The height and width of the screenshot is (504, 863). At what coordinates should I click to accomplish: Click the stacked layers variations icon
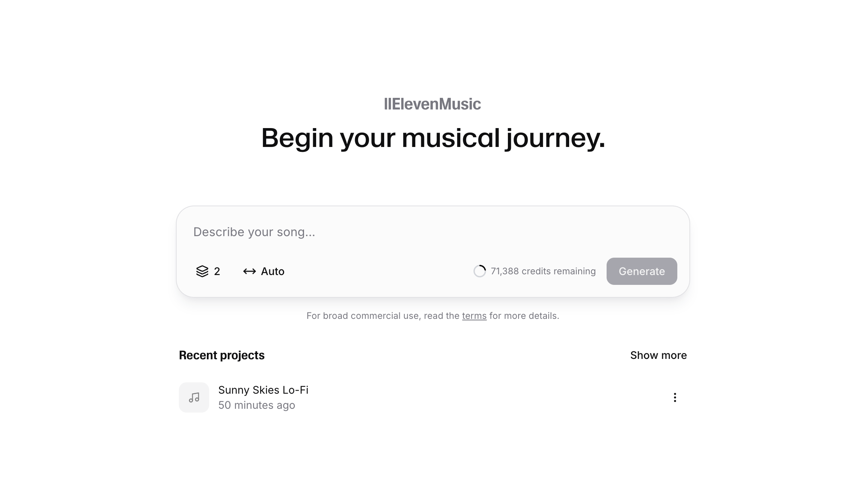(202, 271)
